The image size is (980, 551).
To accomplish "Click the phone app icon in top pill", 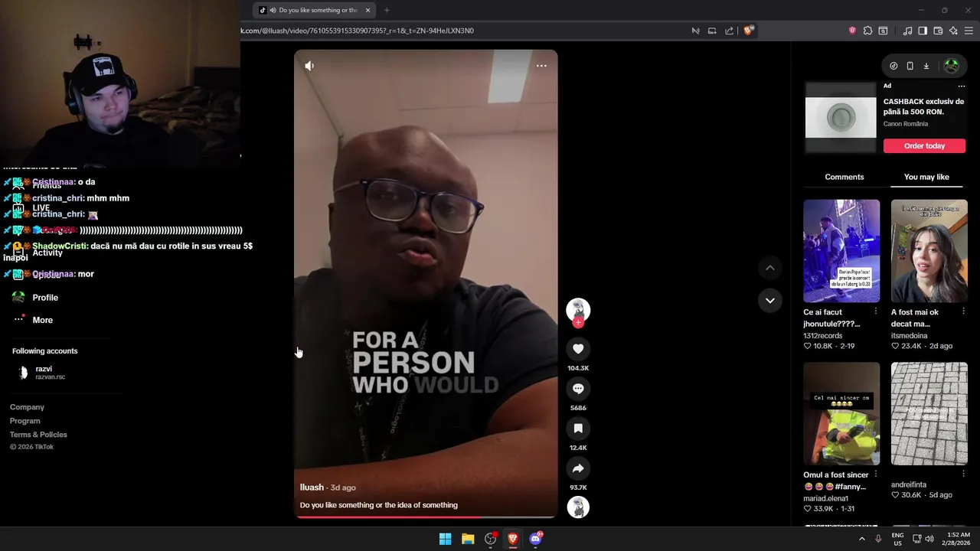I will [910, 66].
